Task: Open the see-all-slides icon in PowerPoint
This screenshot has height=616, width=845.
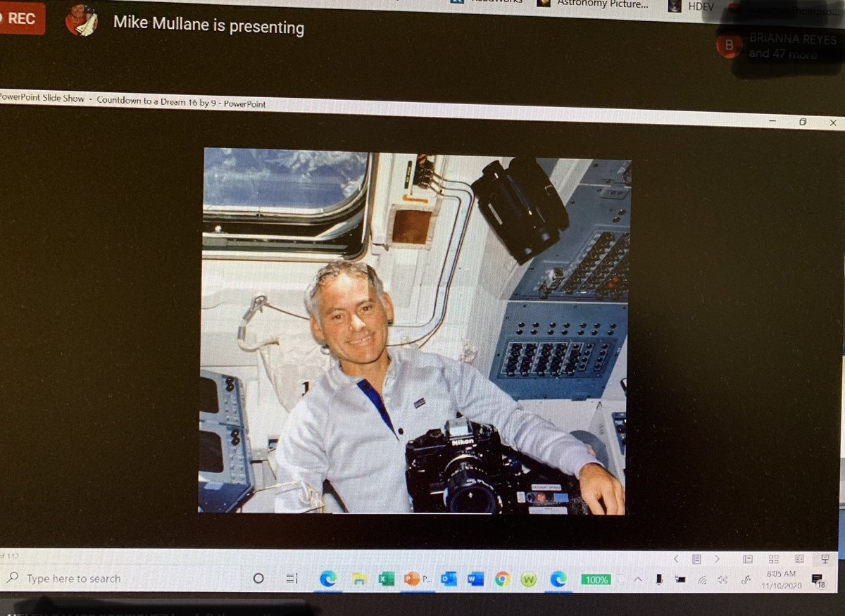Action: pos(696,559)
